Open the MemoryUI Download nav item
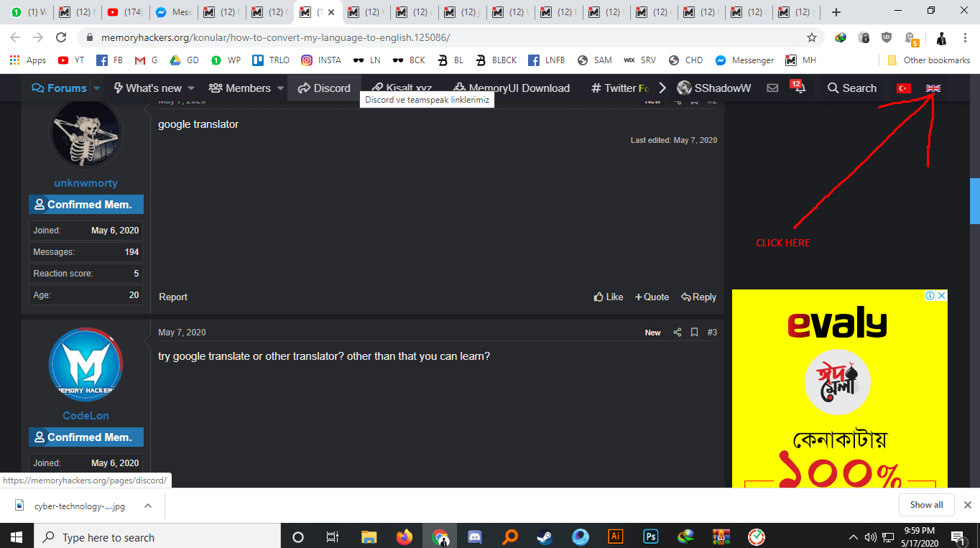 click(511, 88)
